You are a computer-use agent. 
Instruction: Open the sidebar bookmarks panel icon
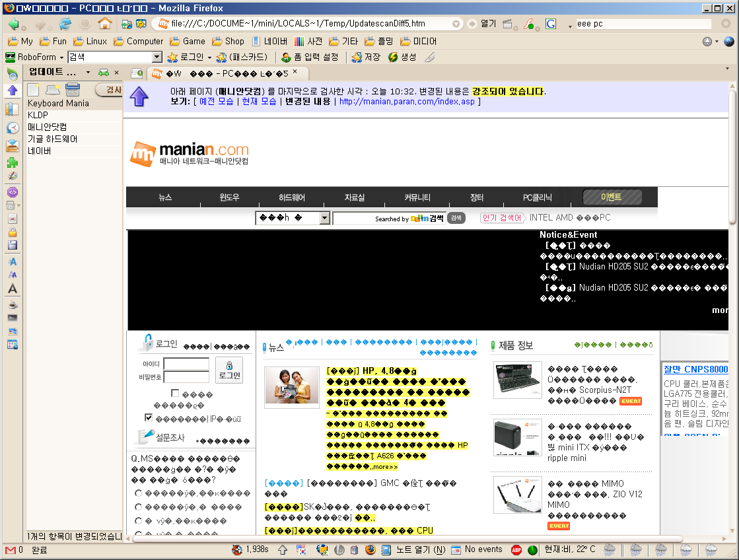[x=13, y=109]
